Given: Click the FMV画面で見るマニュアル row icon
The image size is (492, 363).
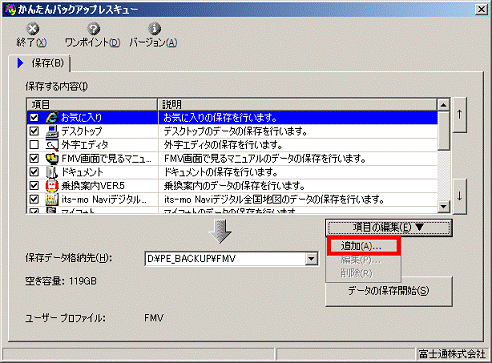Looking at the screenshot, I should pos(52,158).
